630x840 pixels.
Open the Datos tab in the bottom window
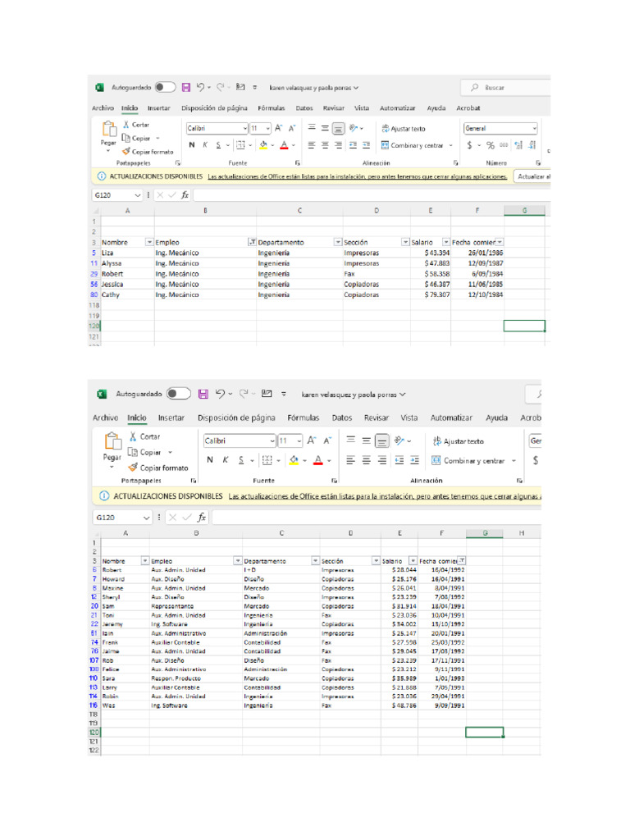[x=343, y=418]
